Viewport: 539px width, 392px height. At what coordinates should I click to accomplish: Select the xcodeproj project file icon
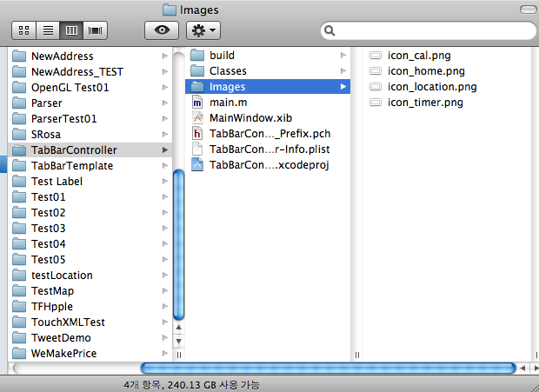(x=197, y=165)
